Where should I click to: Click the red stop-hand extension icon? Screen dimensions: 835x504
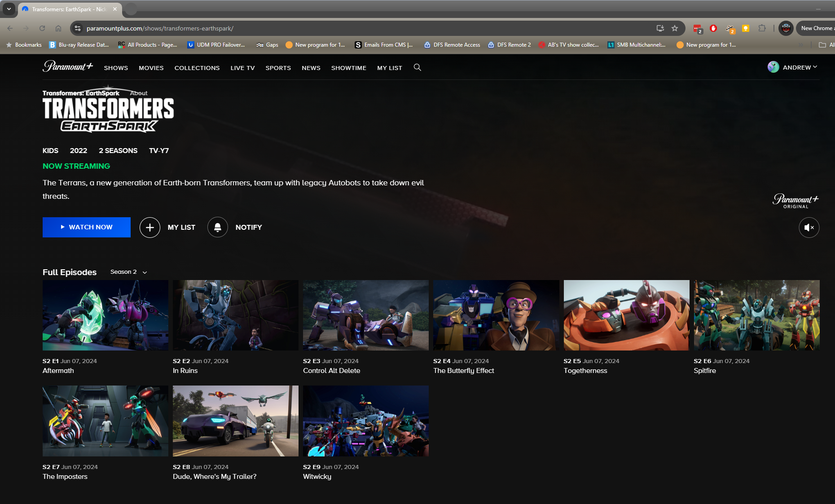(x=713, y=28)
